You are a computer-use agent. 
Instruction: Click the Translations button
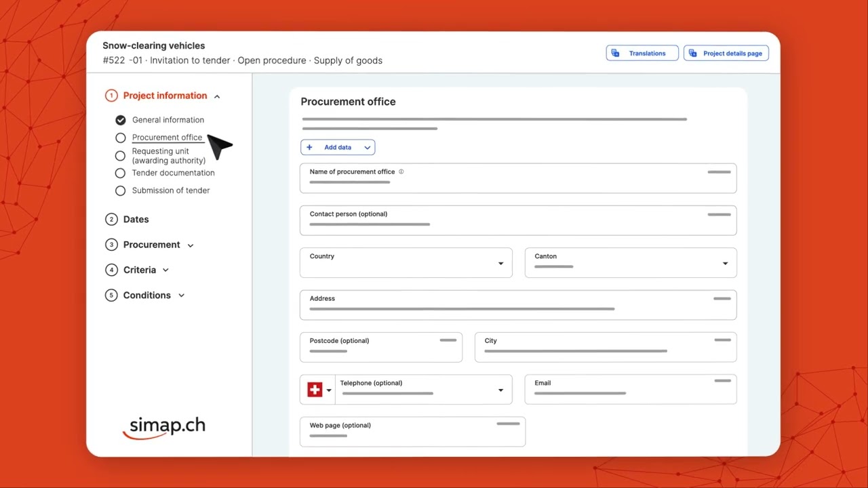[x=642, y=53]
